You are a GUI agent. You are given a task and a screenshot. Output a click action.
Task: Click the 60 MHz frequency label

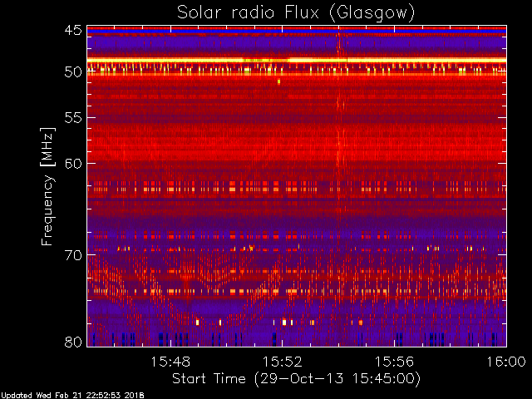tap(73, 164)
